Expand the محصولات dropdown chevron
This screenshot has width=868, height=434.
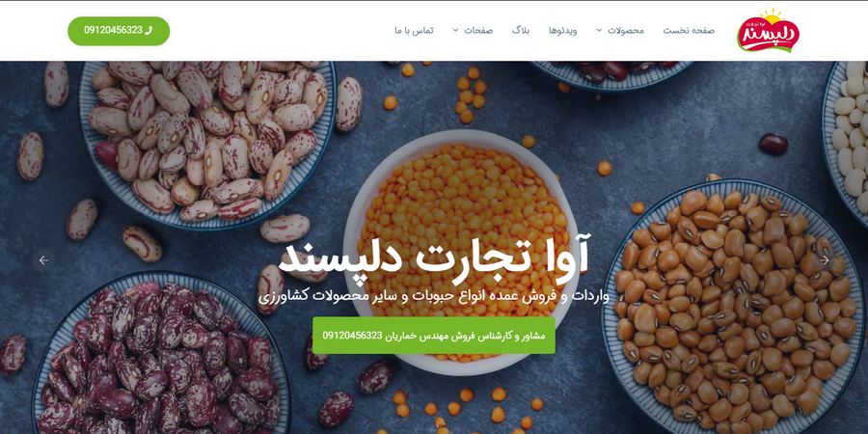click(x=599, y=31)
